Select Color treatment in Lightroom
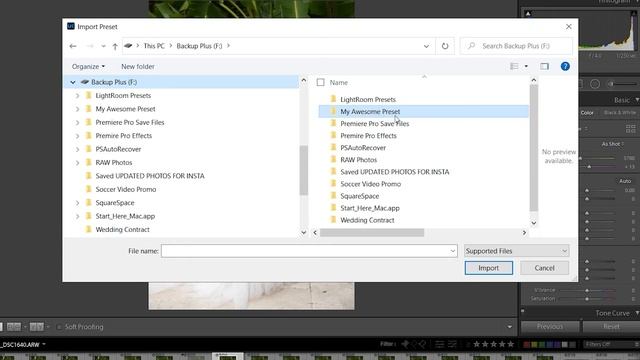Screen dimensions: 640x360 coord(587,113)
